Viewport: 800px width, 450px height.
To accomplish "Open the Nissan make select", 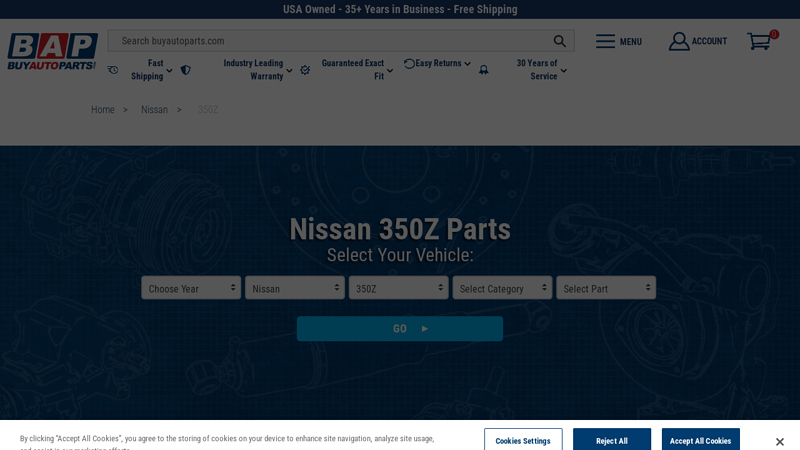I will 294,288.
